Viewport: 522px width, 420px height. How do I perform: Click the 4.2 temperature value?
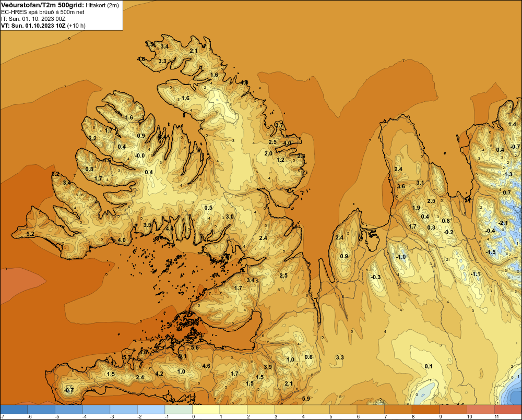[159, 374]
